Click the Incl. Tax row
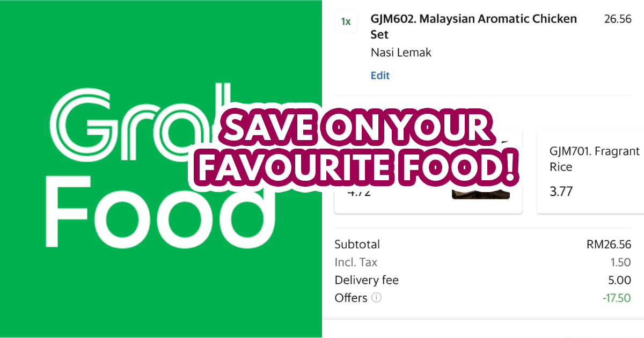The height and width of the screenshot is (338, 644). click(x=482, y=262)
